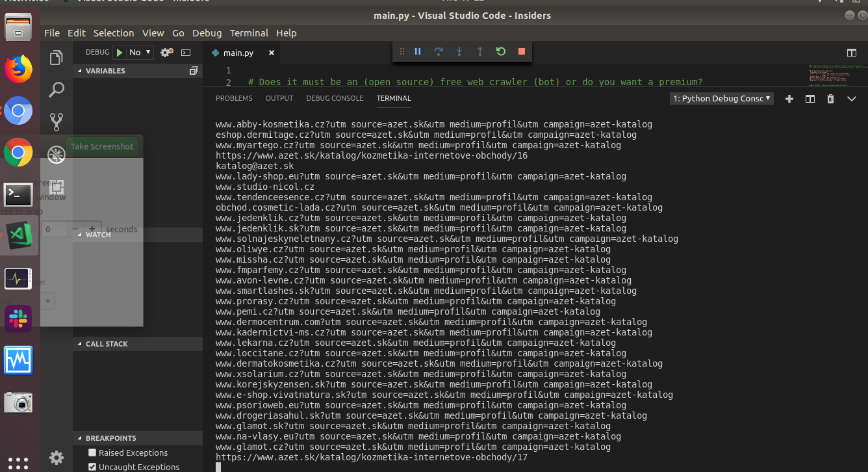Screen dimensions: 868x472
Task: Restart the debug session
Action: pos(501,51)
